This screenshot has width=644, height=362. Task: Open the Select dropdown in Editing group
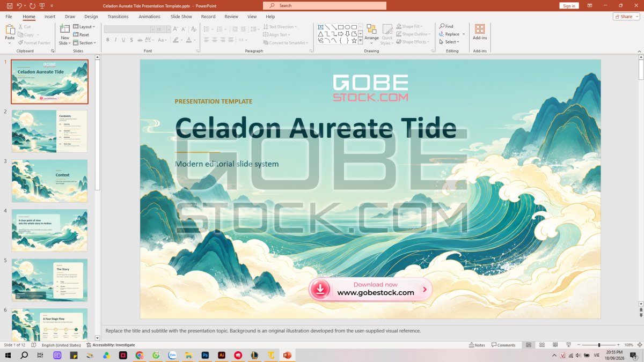(x=448, y=42)
